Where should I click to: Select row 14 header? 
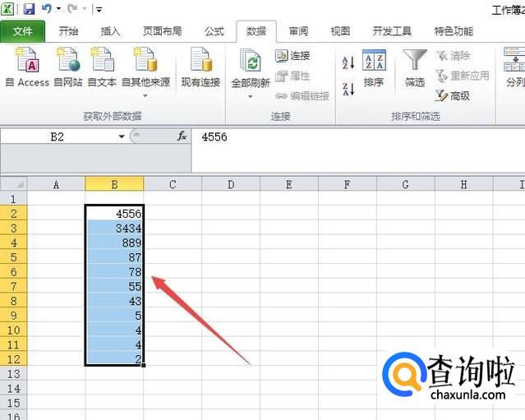(13, 388)
